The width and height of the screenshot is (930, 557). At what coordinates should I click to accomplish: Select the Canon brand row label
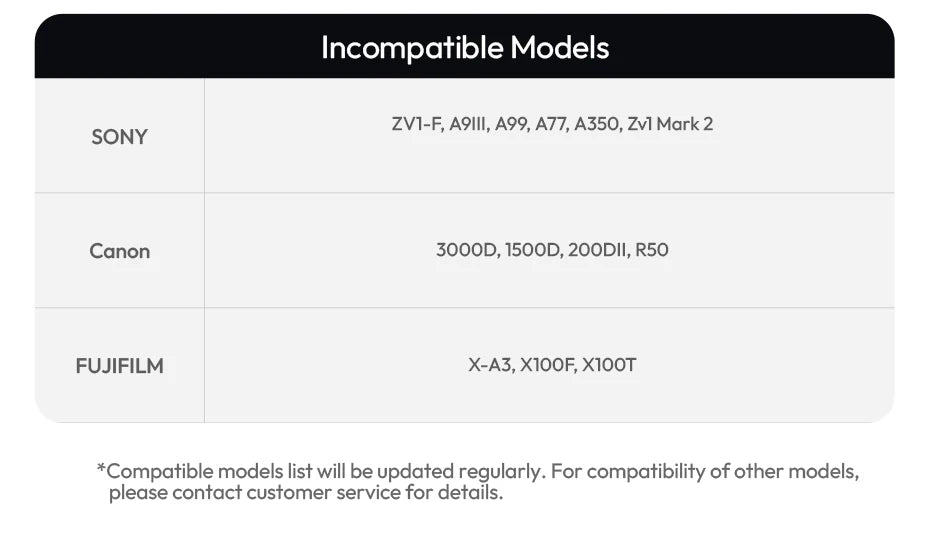click(x=119, y=251)
